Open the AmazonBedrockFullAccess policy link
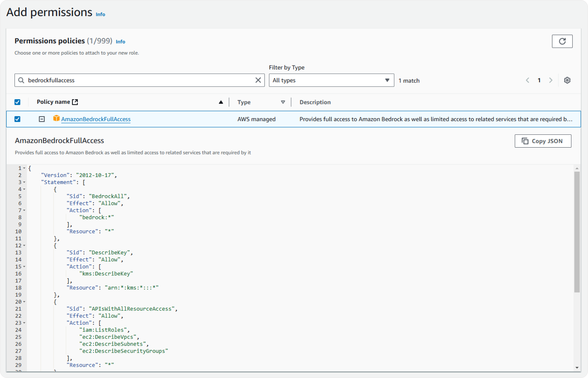 coord(96,119)
